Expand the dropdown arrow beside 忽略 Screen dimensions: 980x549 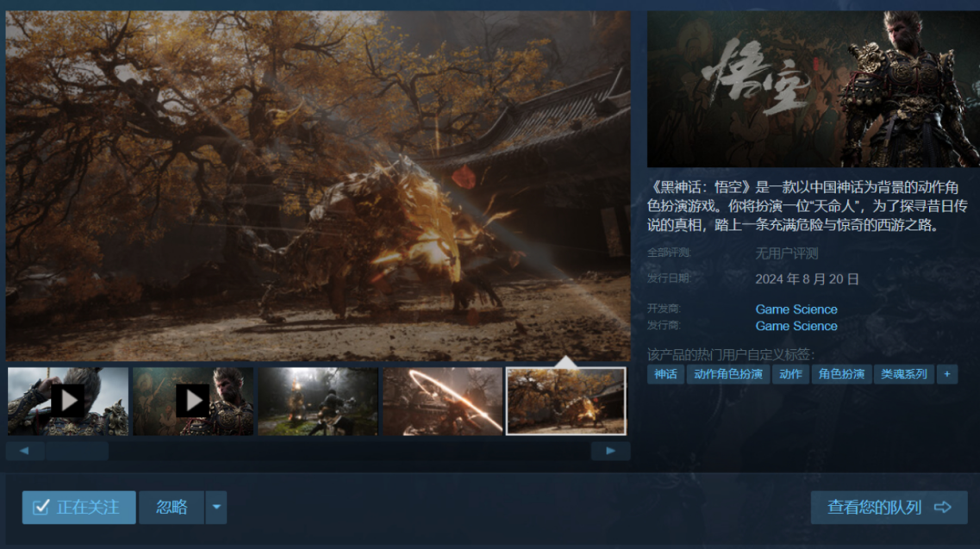tap(216, 508)
